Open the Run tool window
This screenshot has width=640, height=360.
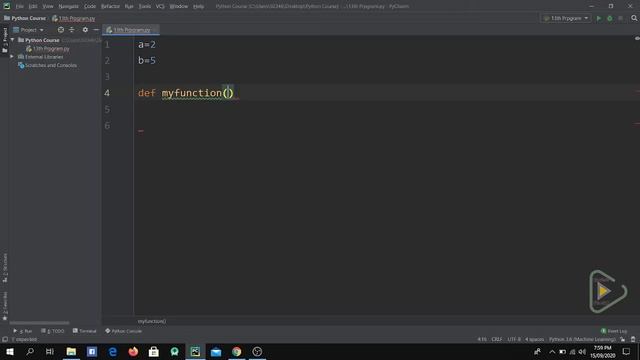pyautogui.click(x=22, y=331)
